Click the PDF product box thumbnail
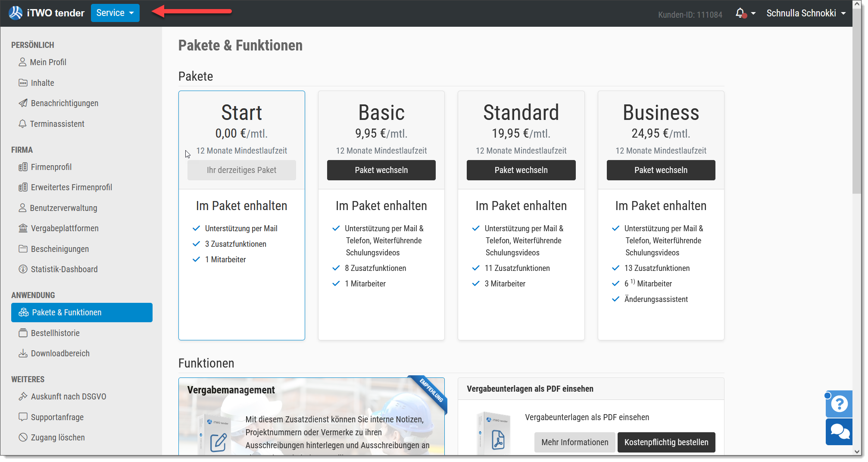This screenshot has height=462, width=868. click(494, 433)
